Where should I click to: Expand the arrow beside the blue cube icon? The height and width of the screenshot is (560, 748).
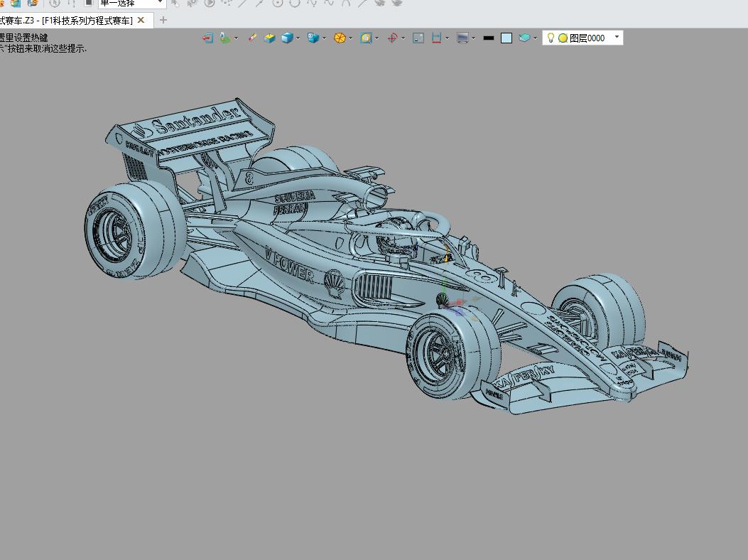pos(298,38)
